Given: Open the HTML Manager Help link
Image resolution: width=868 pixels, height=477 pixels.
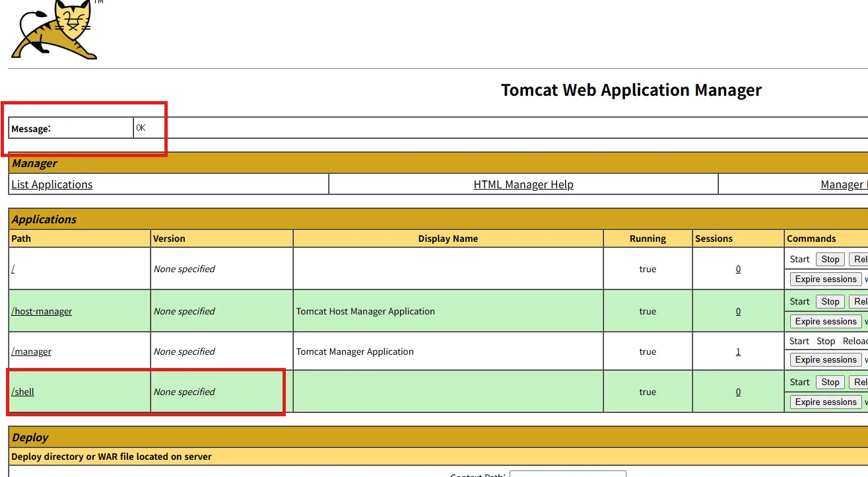Looking at the screenshot, I should pyautogui.click(x=523, y=184).
